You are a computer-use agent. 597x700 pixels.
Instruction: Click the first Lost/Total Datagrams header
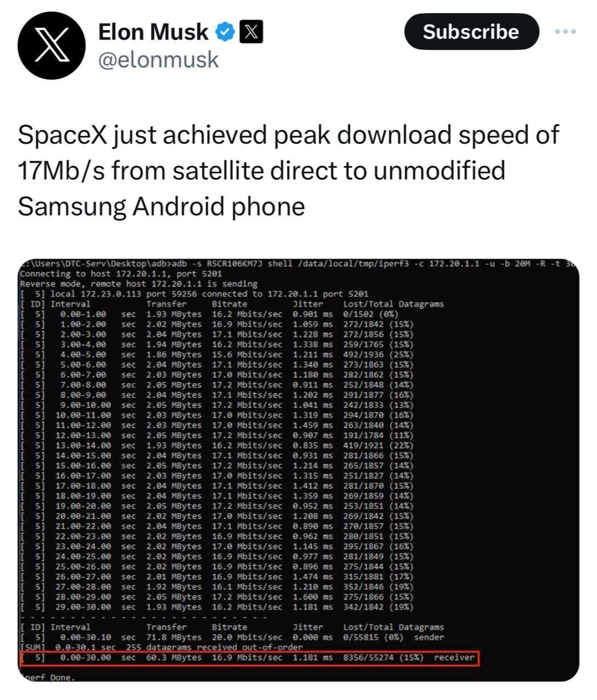[x=393, y=304]
